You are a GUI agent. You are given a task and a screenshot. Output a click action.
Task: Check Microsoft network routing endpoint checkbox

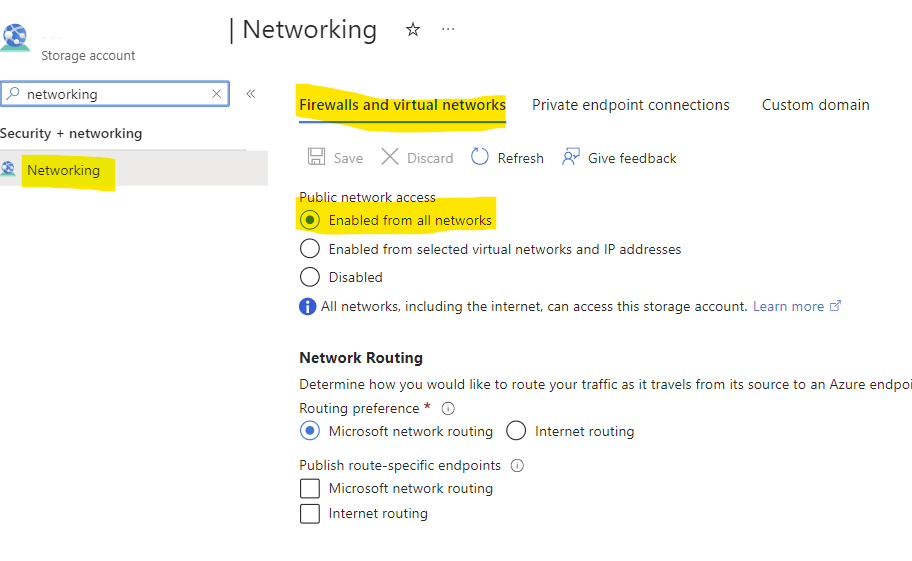[309, 488]
